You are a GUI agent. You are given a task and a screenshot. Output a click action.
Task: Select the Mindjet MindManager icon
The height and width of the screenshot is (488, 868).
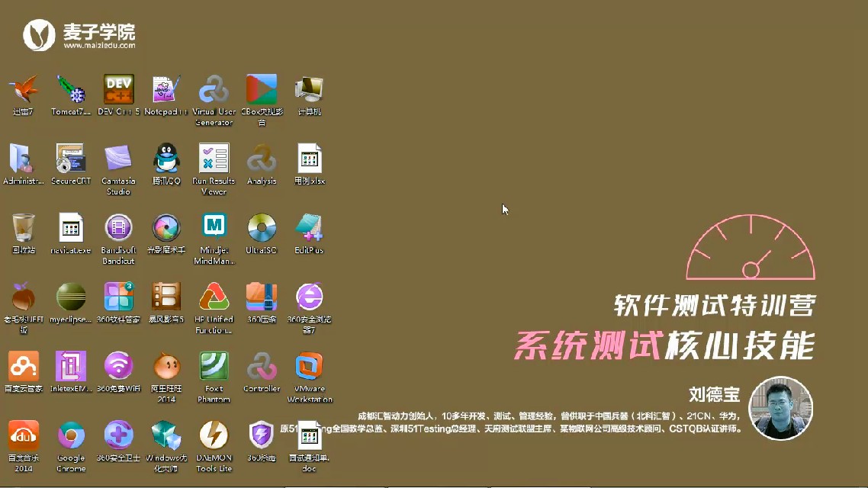coord(214,228)
